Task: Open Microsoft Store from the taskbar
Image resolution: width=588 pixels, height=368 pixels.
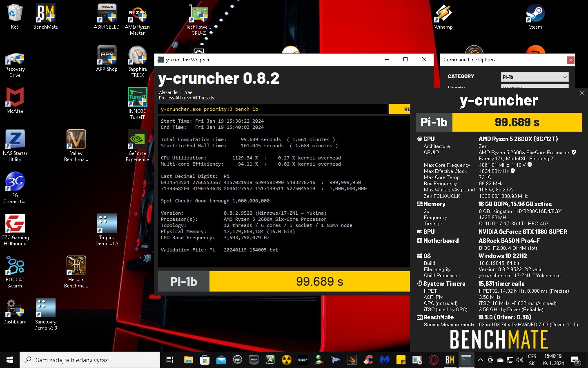Action: 205,360
